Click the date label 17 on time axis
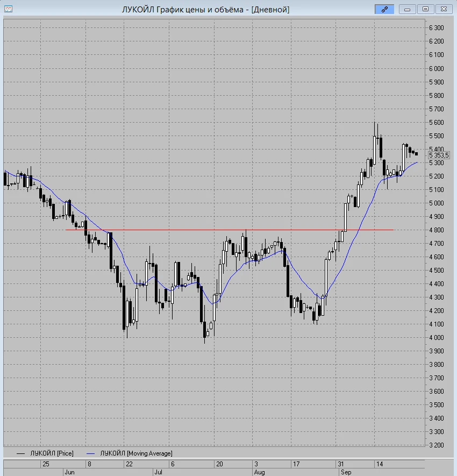The image size is (457, 476). pos(296,464)
